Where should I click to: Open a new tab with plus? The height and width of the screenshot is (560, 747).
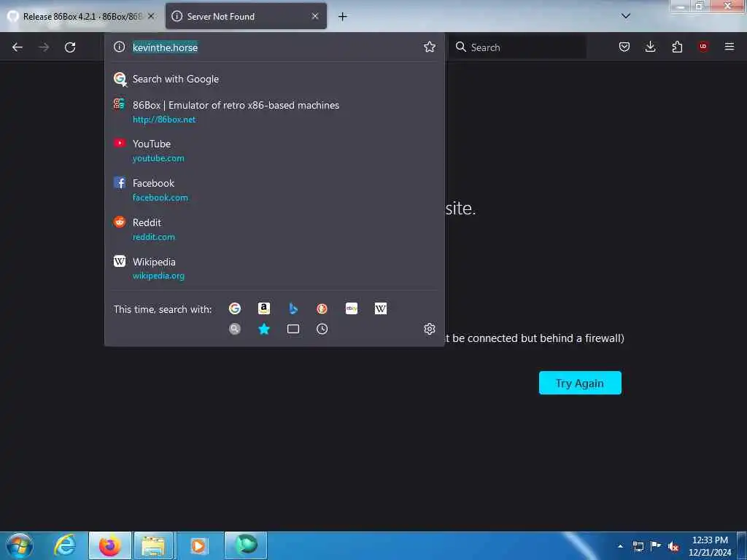point(343,17)
